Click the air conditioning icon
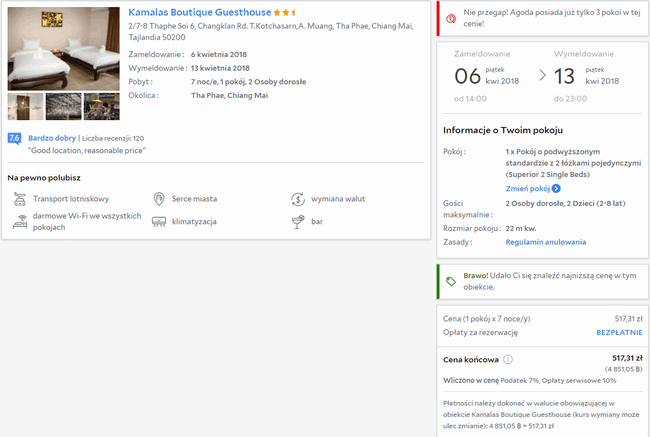 159,222
